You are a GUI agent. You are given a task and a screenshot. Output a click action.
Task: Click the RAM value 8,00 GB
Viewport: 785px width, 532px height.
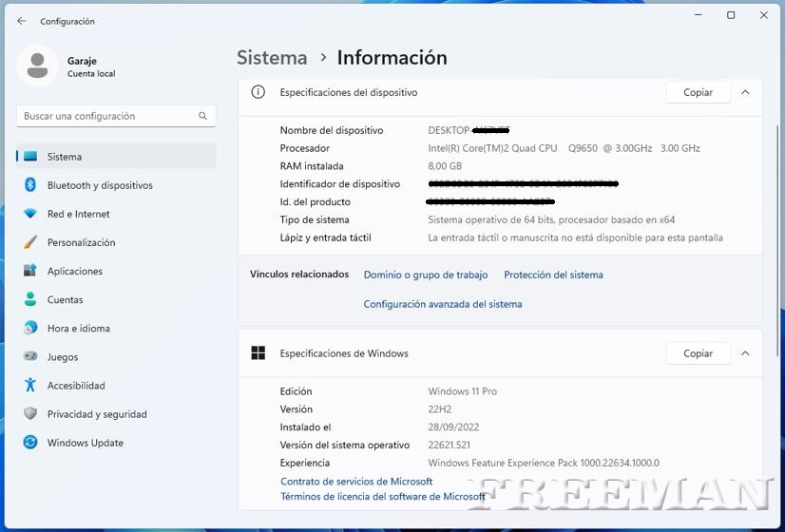pyautogui.click(x=445, y=166)
